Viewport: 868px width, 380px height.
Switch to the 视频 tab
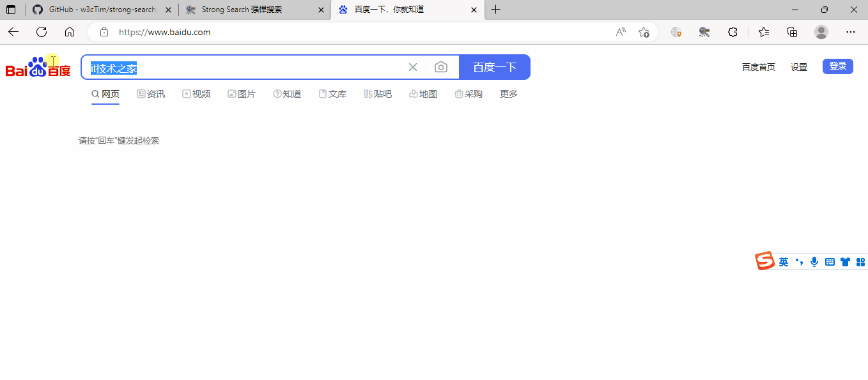tap(196, 94)
